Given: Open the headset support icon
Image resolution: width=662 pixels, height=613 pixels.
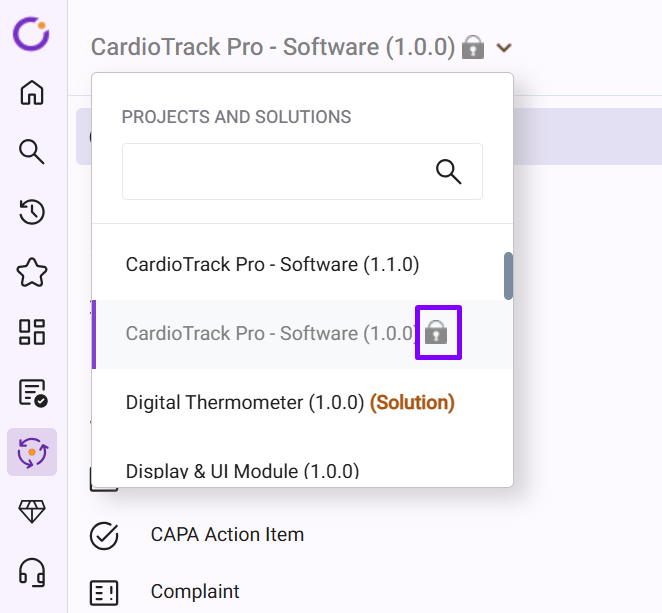Looking at the screenshot, I should pos(32,572).
